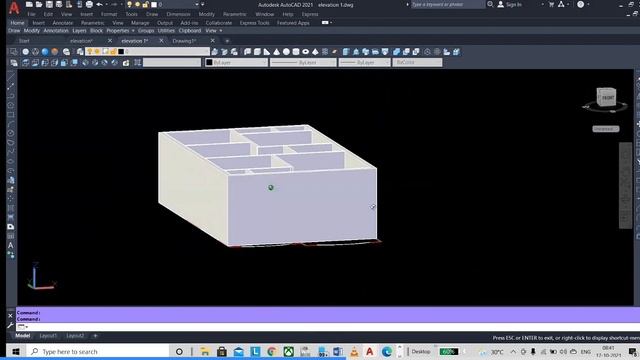Open the ByLayer linetype dropdown
Image resolution: width=640 pixels, height=360 pixels.
pyautogui.click(x=303, y=62)
